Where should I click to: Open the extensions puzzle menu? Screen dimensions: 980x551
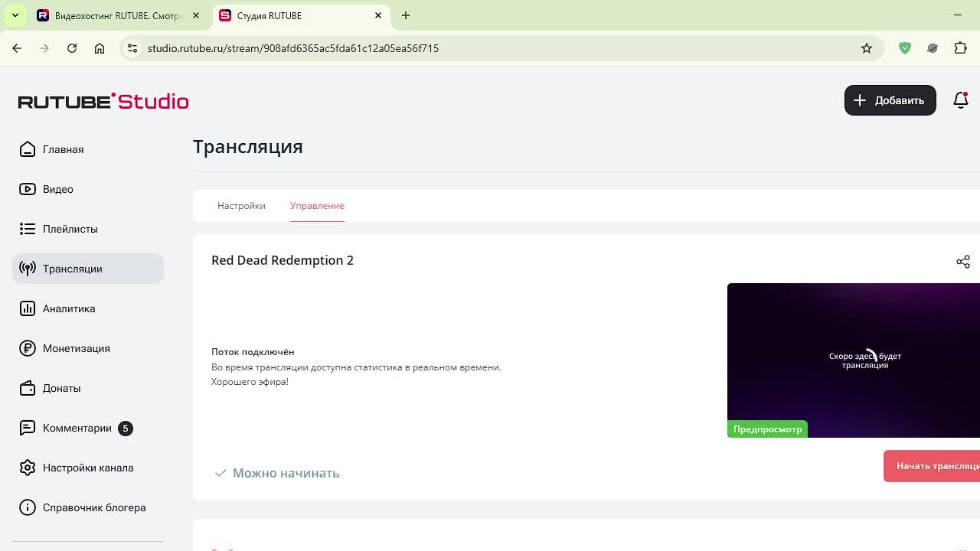(x=960, y=48)
